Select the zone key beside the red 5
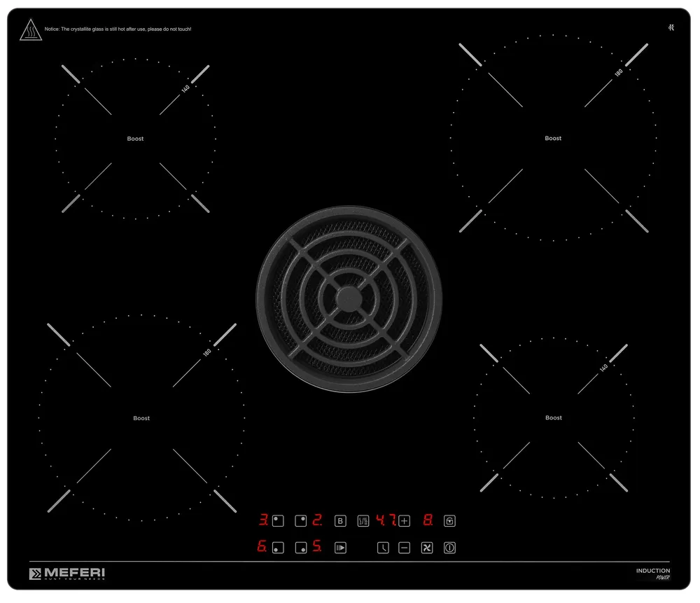Image resolution: width=700 pixels, height=603 pixels. pyautogui.click(x=301, y=548)
